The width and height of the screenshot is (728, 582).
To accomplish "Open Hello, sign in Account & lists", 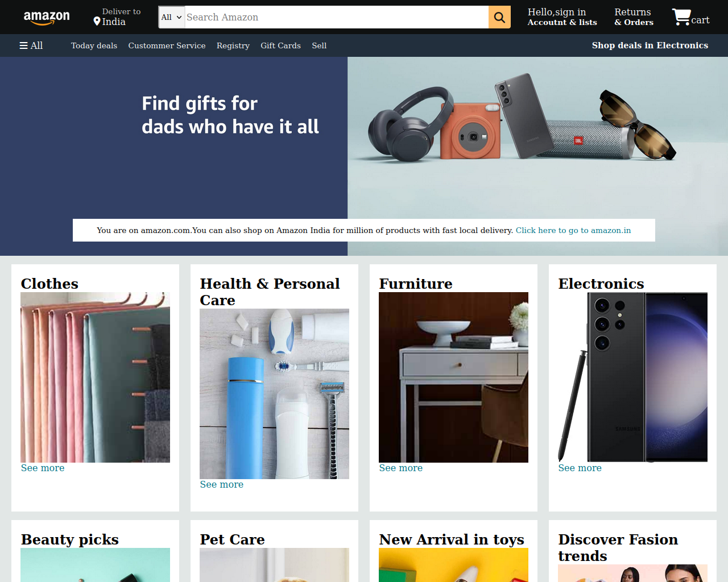I will 562,17.
